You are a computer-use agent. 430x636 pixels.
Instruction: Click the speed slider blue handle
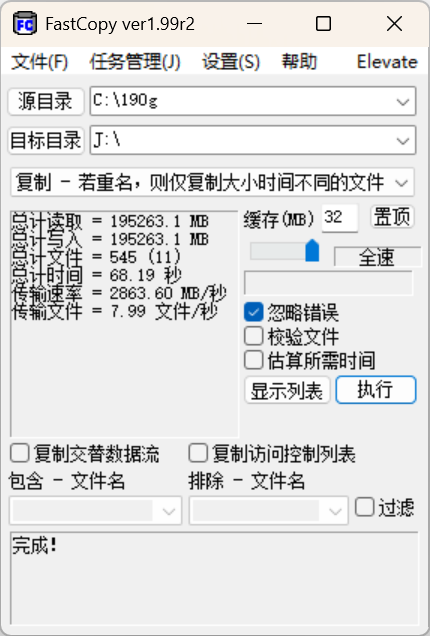coord(312,251)
